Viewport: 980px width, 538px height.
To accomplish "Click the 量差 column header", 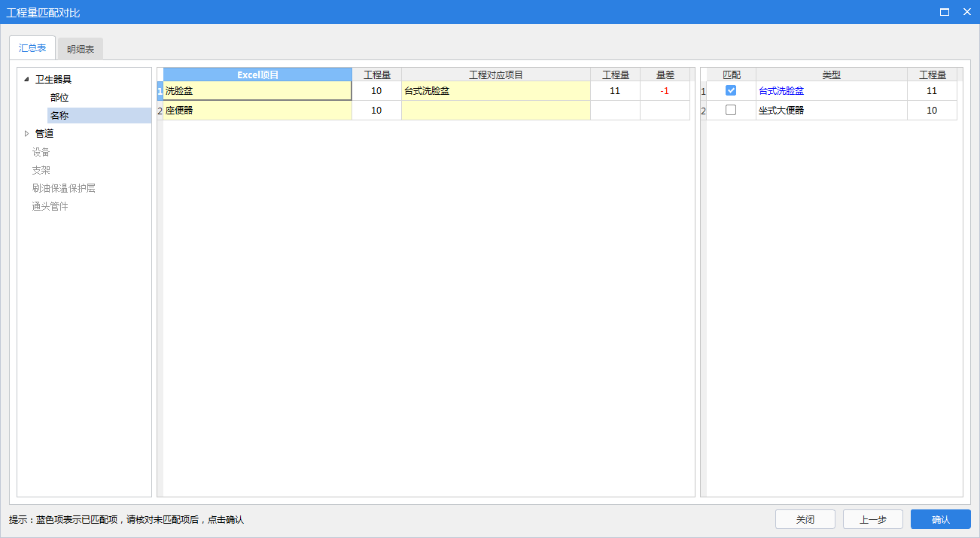I will click(665, 74).
